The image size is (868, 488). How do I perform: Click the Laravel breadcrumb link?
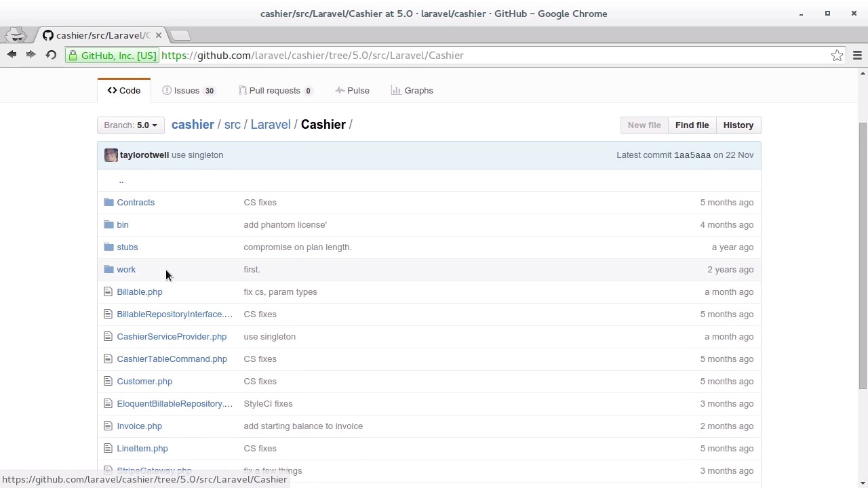pos(271,125)
